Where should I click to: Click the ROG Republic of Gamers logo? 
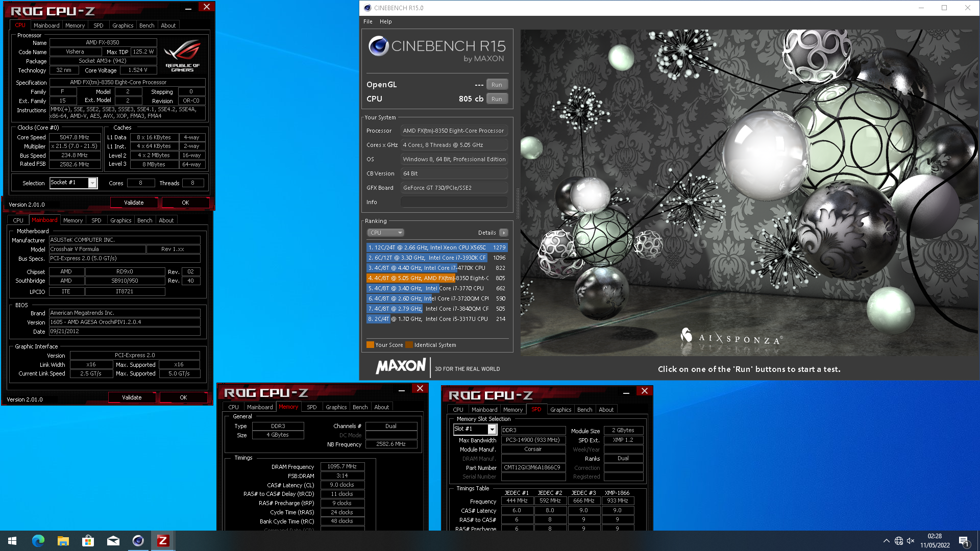182,55
